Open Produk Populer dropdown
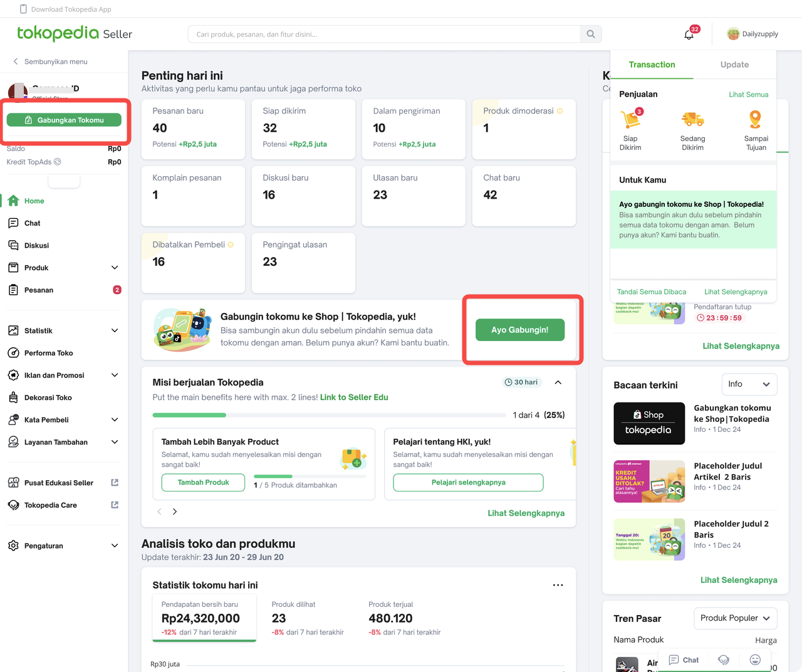The height and width of the screenshot is (672, 802). (736, 618)
